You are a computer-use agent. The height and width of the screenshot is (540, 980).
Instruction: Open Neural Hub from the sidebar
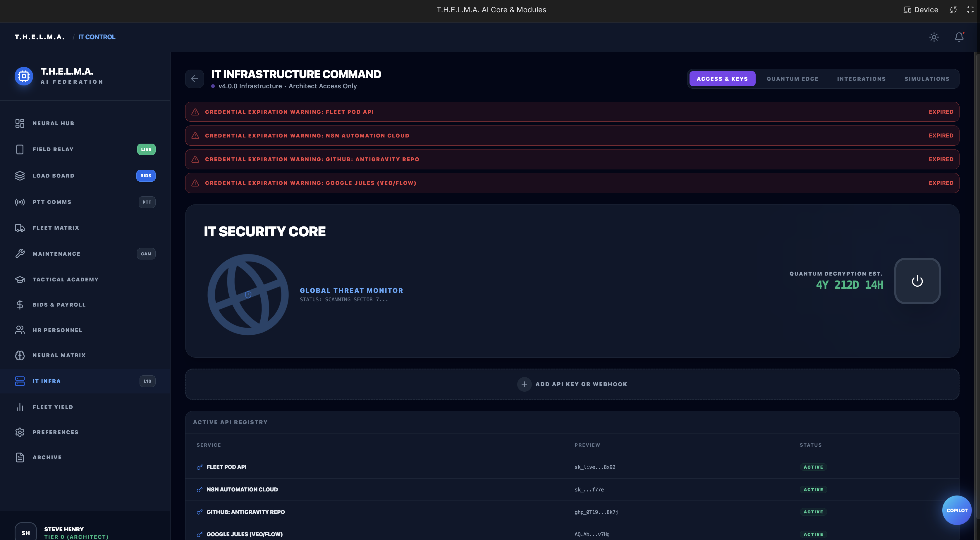pyautogui.click(x=53, y=123)
